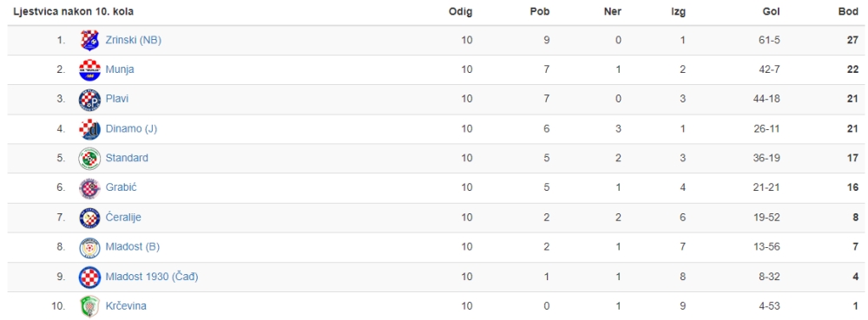The width and height of the screenshot is (868, 320).
Task: Open the Zrinski (NB) team link
Action: point(134,40)
